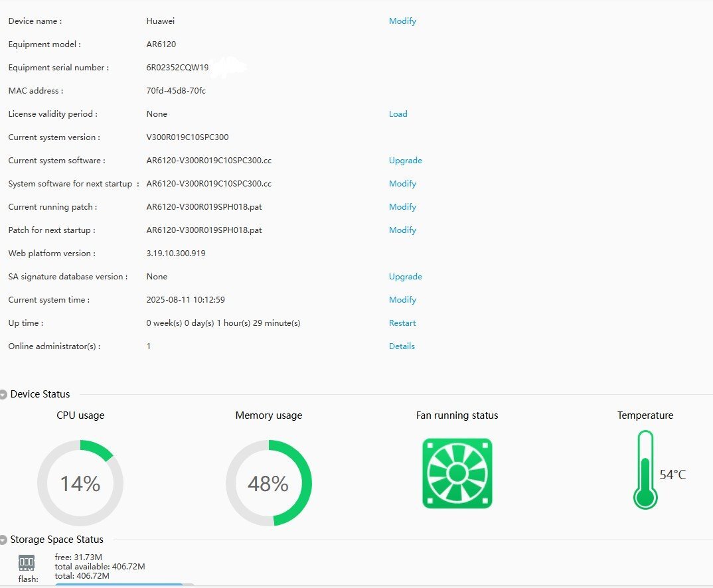Click the flash storage usage bar
The width and height of the screenshot is (713, 588).
125,585
